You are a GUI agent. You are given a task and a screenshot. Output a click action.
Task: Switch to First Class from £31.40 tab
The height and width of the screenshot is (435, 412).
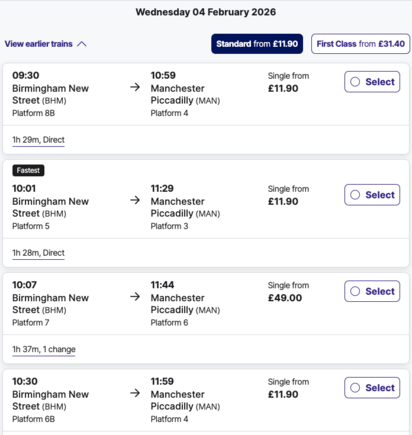[x=361, y=44]
